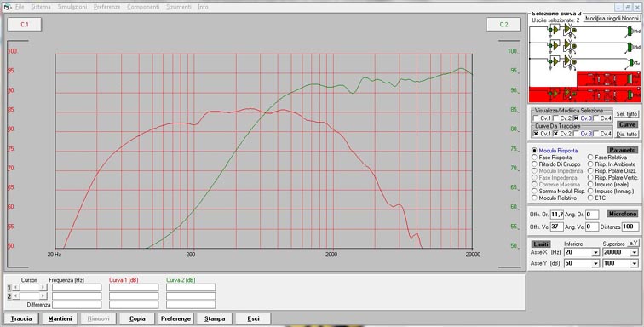Select the red highlighted woofer driver in bottom row
Screen dimensions: 644x327
(630, 95)
